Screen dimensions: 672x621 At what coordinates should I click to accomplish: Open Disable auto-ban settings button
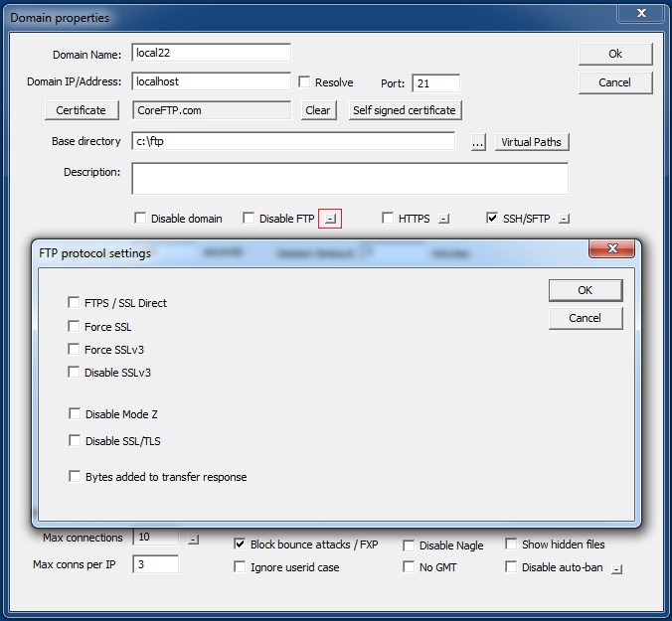[617, 568]
